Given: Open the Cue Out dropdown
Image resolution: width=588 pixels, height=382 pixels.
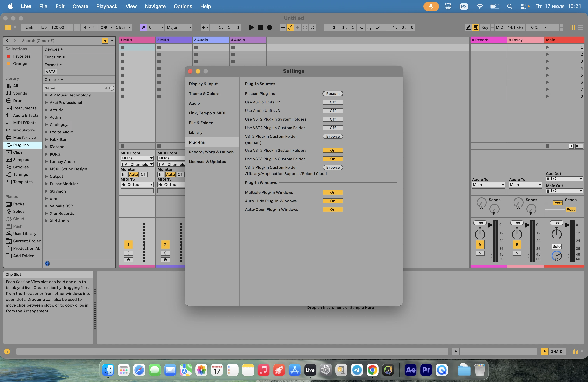Looking at the screenshot, I should [x=564, y=179].
